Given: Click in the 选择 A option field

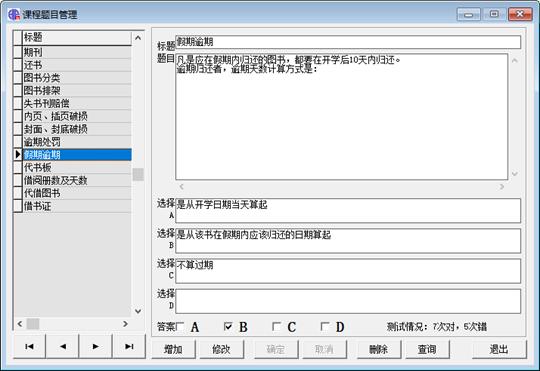Looking at the screenshot, I should click(x=348, y=210).
